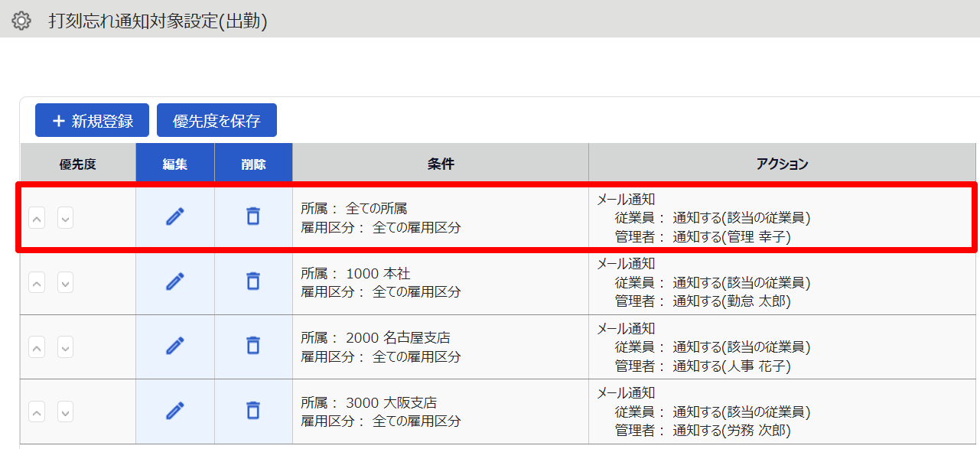This screenshot has height=449, width=980.
Task: Edit the 3000 大阪支店 rule with pencil icon
Action: 175,411
